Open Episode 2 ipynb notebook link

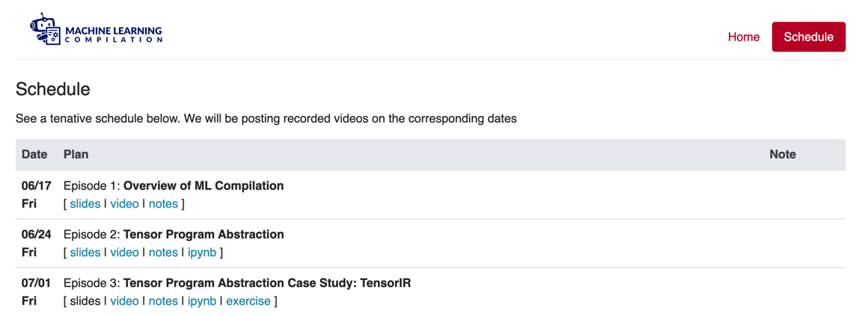point(202,253)
